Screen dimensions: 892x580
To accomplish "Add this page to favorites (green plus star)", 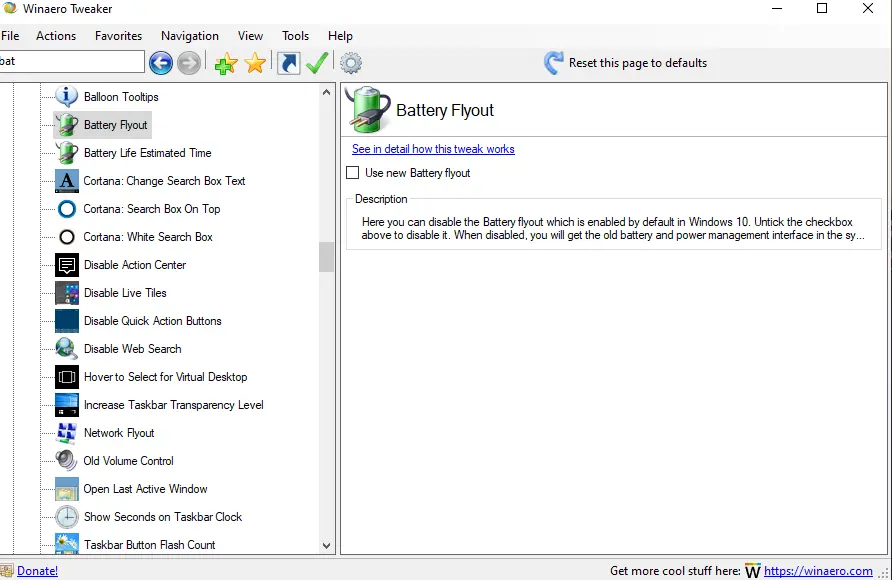I will point(226,63).
